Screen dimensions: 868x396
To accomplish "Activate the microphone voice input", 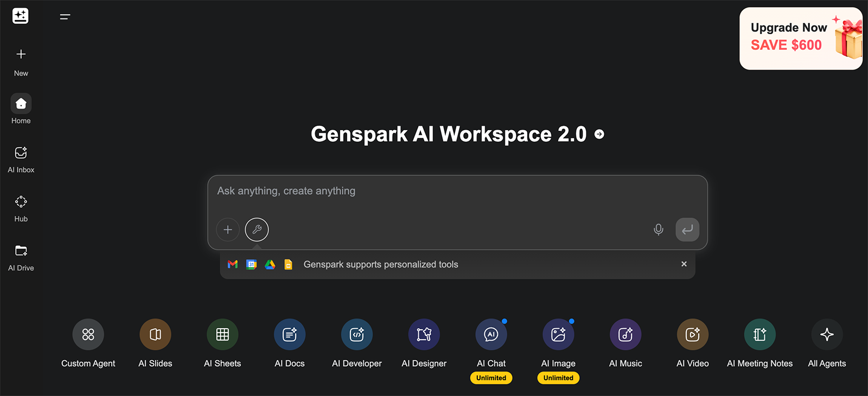I will pyautogui.click(x=658, y=229).
